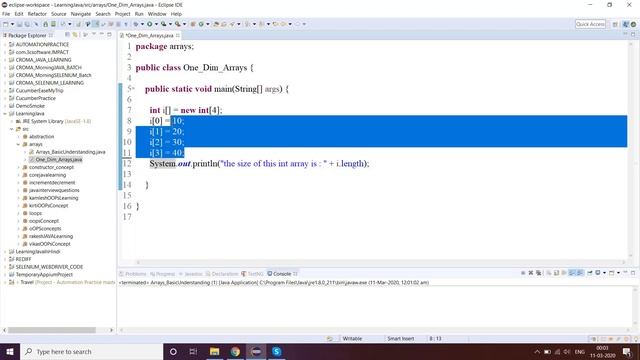Maximize the Package Explorer panel

(109, 35)
